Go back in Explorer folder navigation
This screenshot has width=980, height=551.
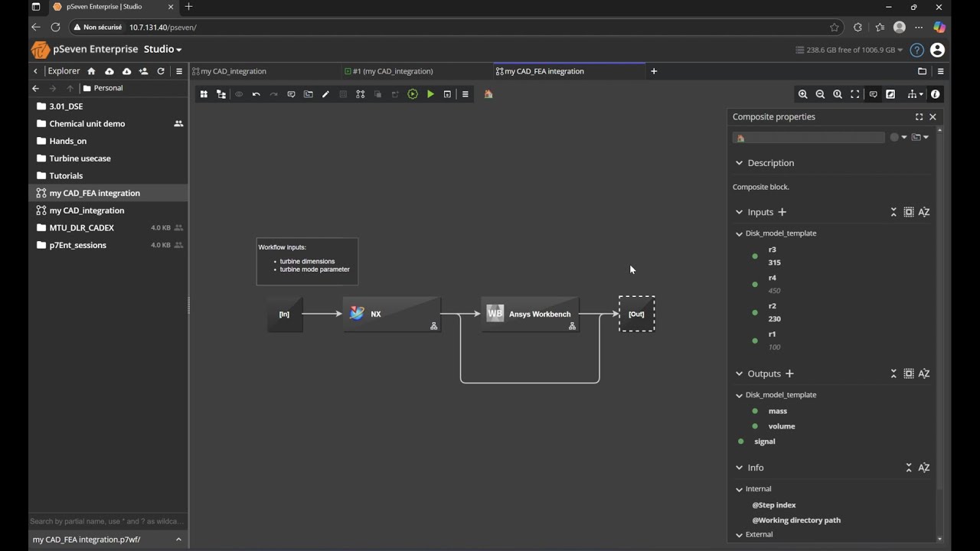point(35,88)
